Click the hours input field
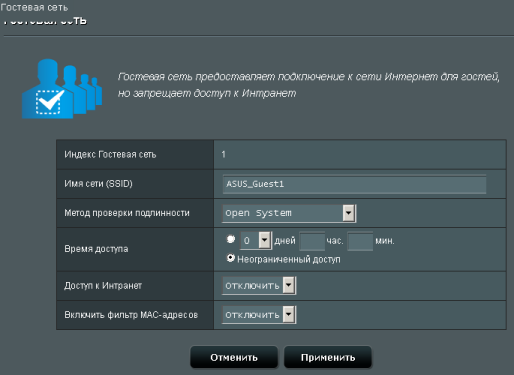The image size is (514, 375). click(312, 241)
